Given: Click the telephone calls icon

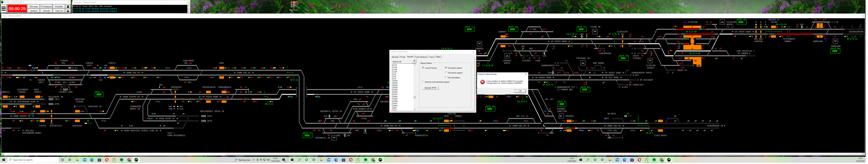Looking at the screenshot, I should click(x=68, y=6).
